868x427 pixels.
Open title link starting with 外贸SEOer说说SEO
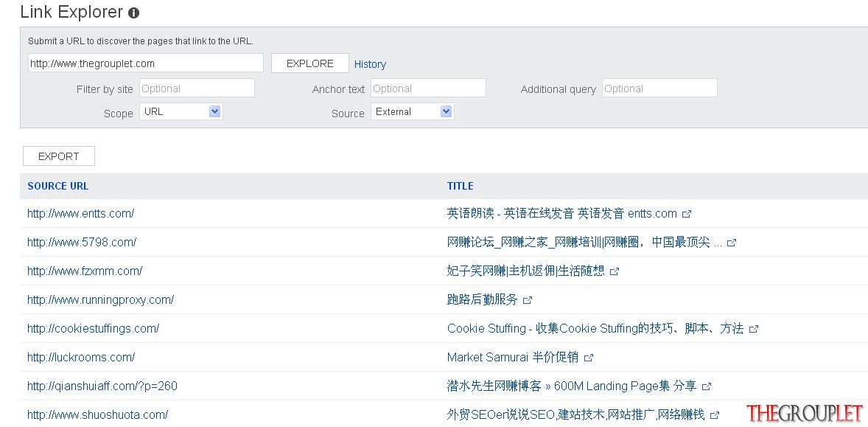click(x=575, y=414)
